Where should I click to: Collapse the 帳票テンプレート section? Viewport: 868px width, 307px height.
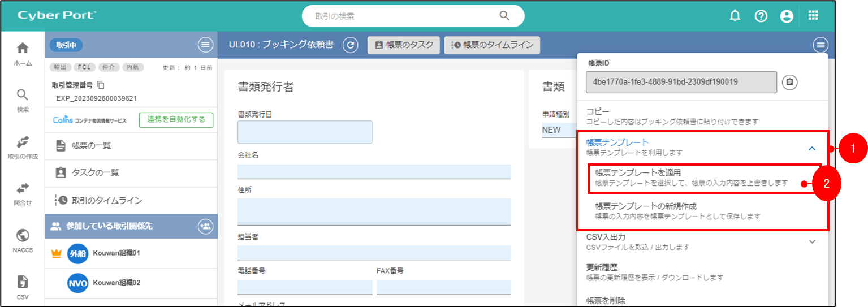812,148
